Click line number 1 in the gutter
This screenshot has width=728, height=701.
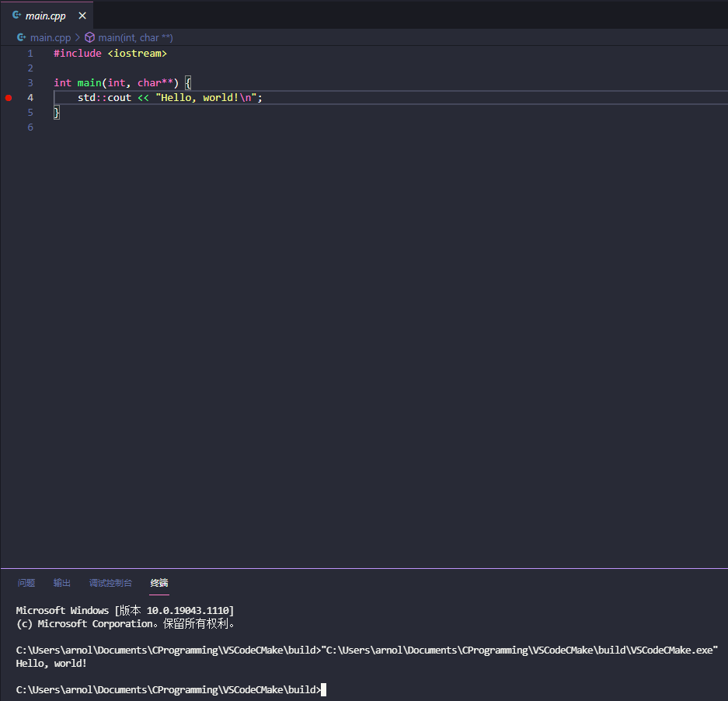point(30,54)
